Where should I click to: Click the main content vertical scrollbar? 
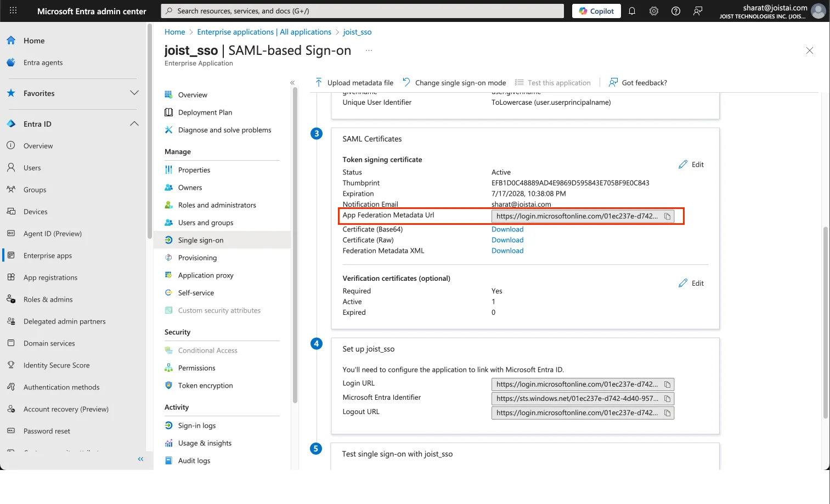click(x=826, y=322)
